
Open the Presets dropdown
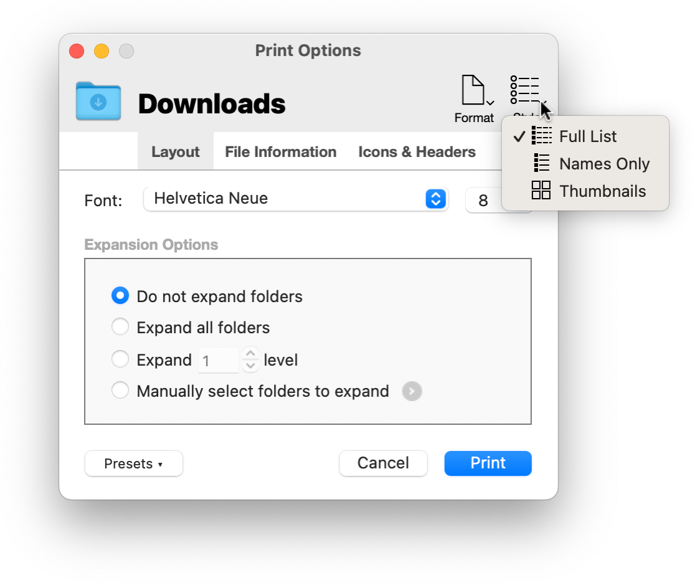click(133, 463)
